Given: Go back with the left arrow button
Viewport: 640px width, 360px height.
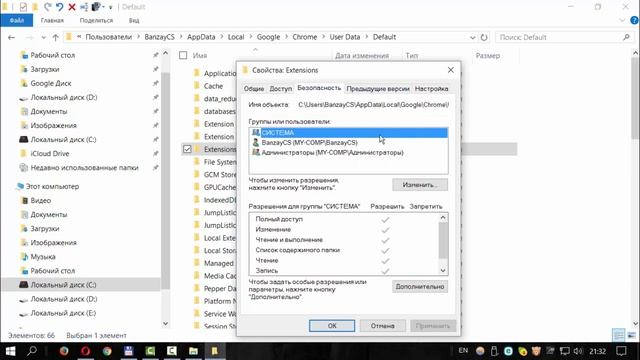Looking at the screenshot, I should pyautogui.click(x=11, y=37).
